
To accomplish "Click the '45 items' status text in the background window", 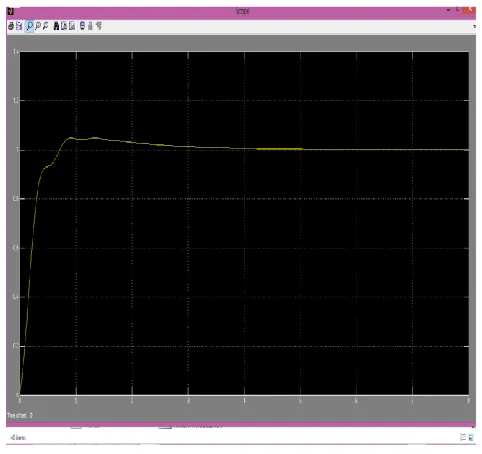I will click(x=18, y=438).
